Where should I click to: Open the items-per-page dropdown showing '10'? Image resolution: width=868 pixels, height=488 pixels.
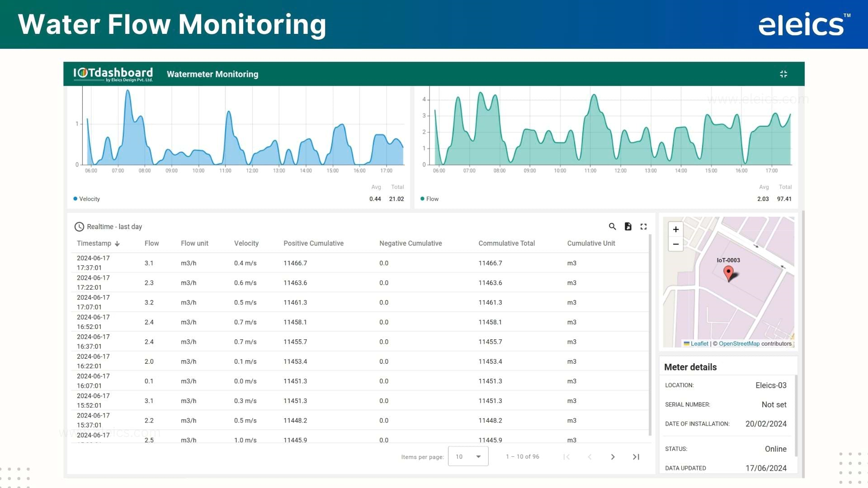[x=468, y=456]
